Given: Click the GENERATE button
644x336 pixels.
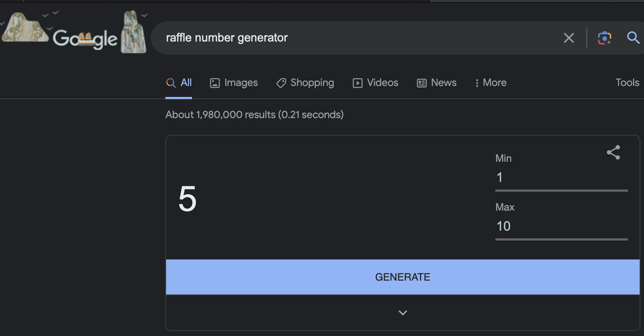Looking at the screenshot, I should pyautogui.click(x=402, y=277).
